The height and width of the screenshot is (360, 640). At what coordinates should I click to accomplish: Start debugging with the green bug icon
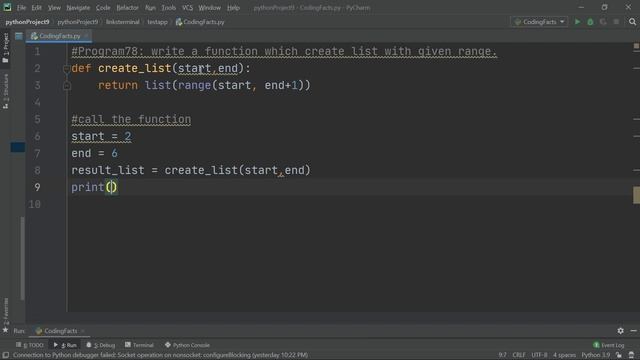pos(590,22)
